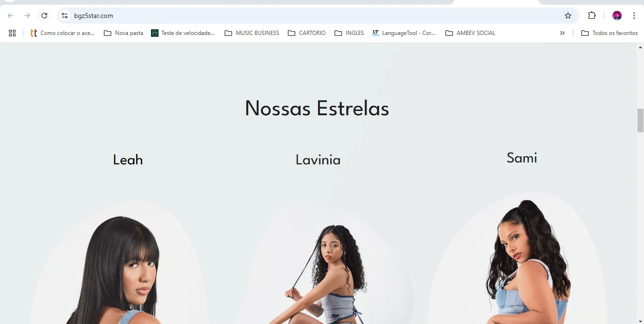Open the Chrome three-dot menu
Viewport: 644px width, 324px height.
click(x=634, y=16)
